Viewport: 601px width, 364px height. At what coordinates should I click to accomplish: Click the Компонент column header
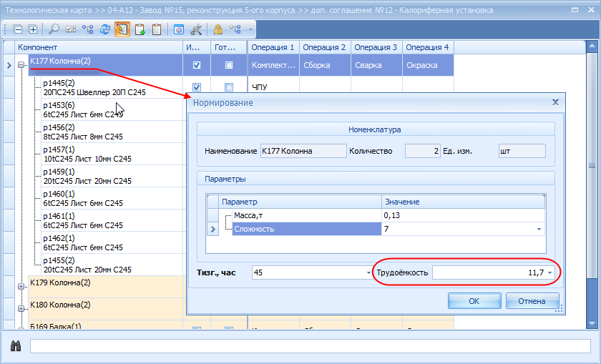99,47
